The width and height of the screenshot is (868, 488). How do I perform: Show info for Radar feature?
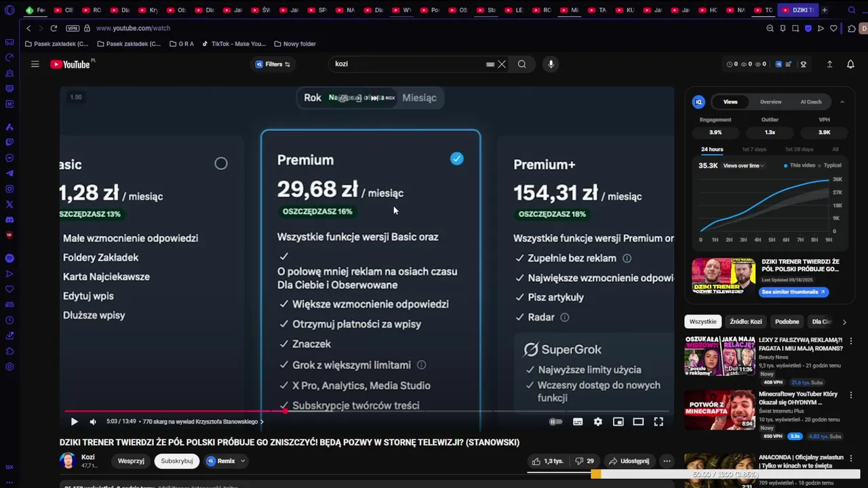click(x=564, y=317)
